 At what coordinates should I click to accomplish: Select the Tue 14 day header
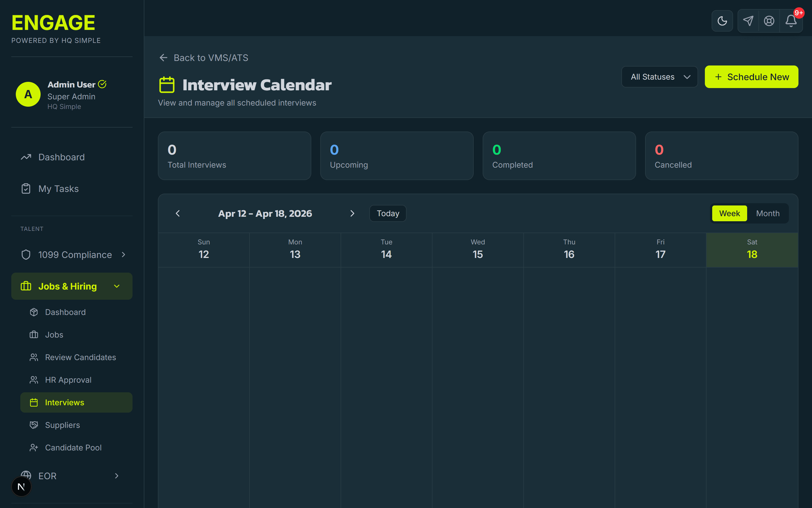pyautogui.click(x=387, y=250)
